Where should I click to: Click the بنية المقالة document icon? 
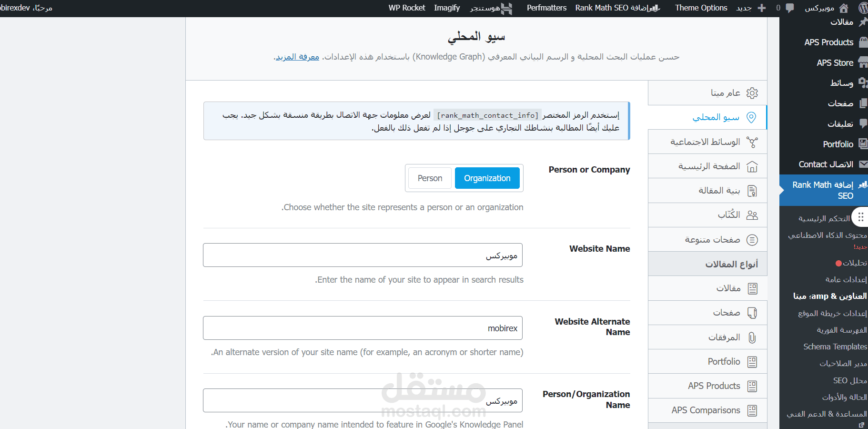coord(752,191)
